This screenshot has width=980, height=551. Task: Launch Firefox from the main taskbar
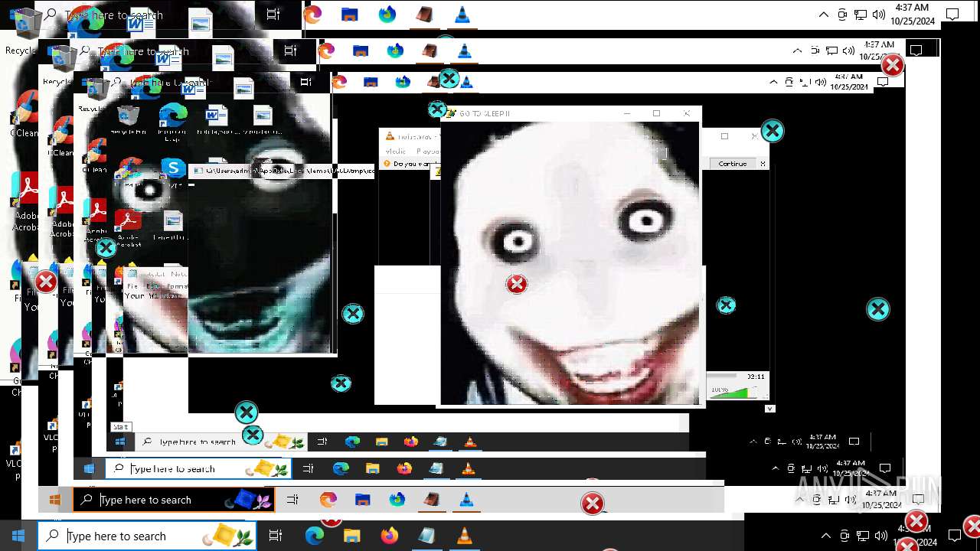(x=389, y=536)
